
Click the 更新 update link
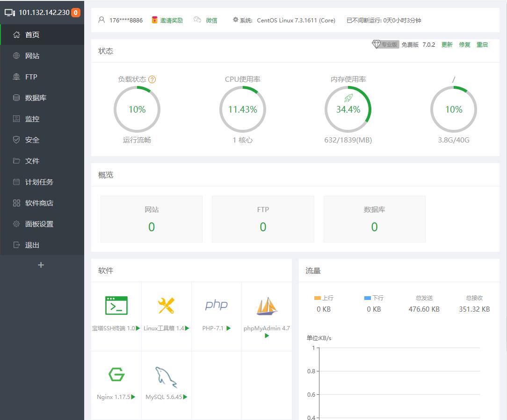coord(447,44)
